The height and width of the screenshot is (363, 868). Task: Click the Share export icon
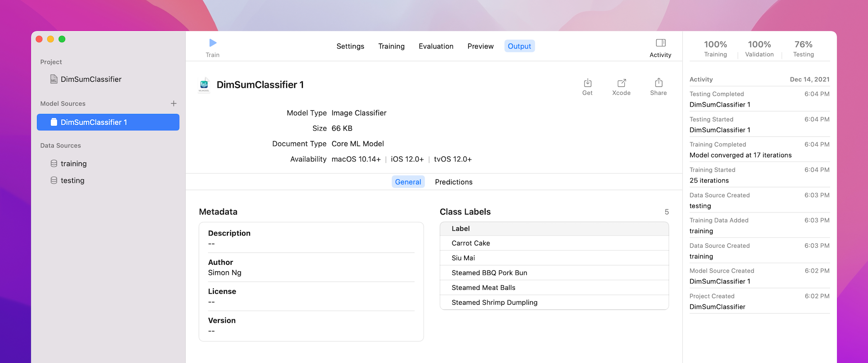point(658,83)
